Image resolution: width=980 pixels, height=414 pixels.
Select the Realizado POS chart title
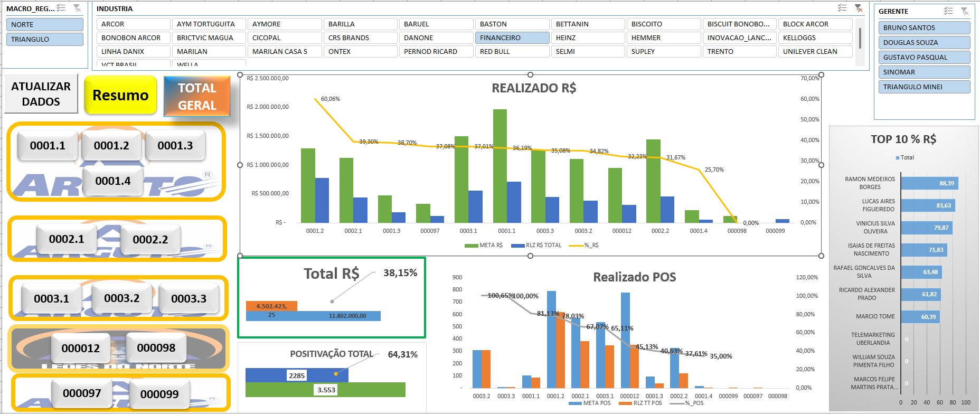point(635,277)
